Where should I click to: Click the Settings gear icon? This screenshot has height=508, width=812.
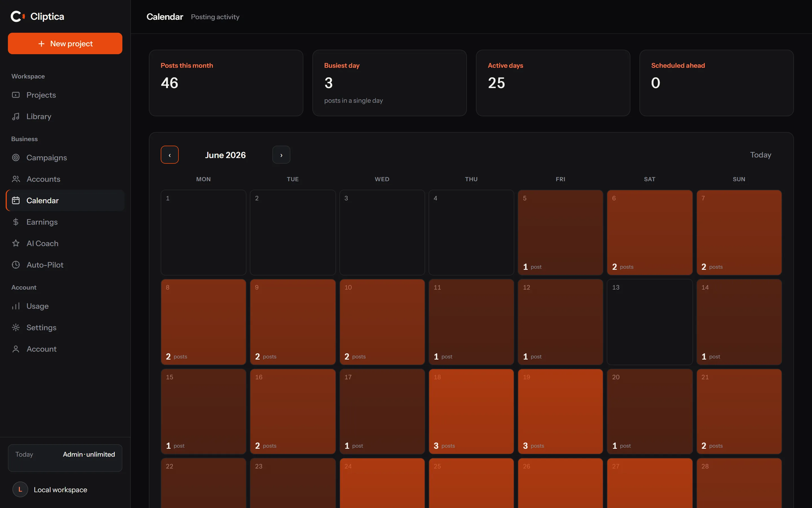point(16,328)
